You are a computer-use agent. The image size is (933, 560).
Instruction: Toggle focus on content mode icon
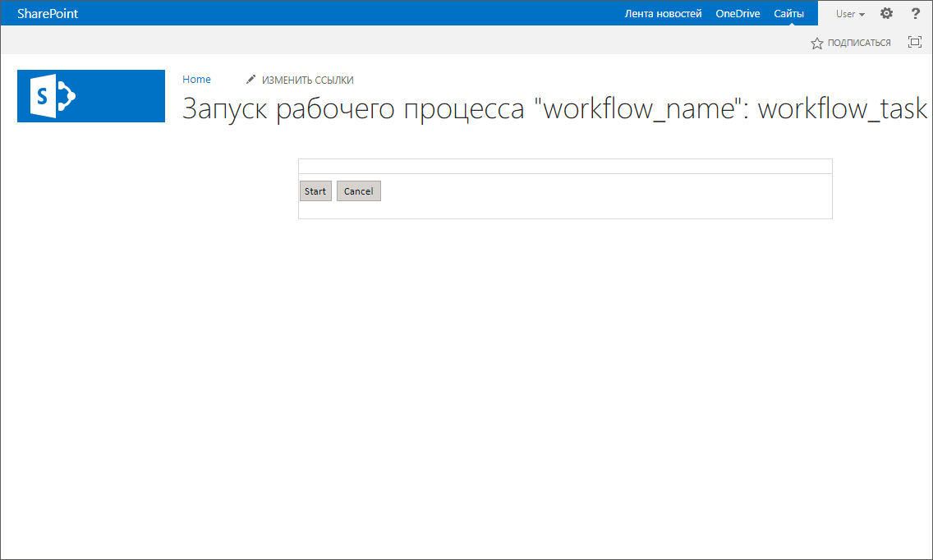[x=914, y=42]
